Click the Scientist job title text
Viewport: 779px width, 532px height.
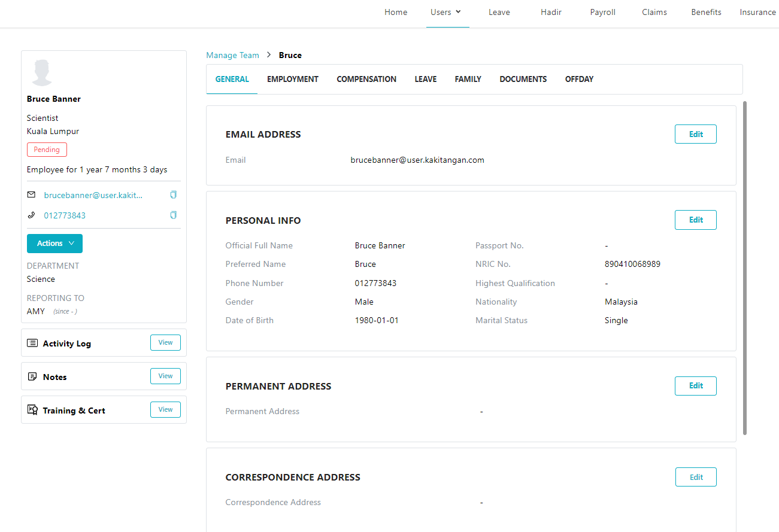[x=43, y=118]
